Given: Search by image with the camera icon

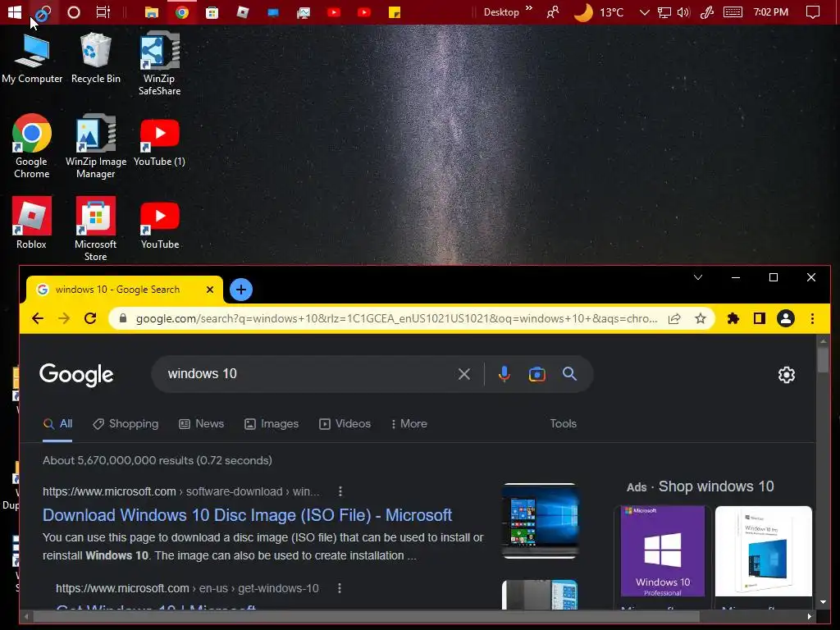Looking at the screenshot, I should 536,374.
